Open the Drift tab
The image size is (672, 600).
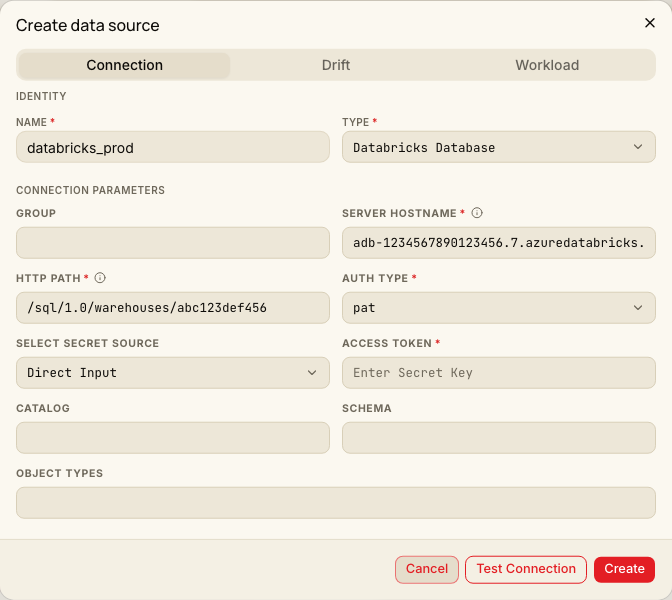click(x=336, y=65)
